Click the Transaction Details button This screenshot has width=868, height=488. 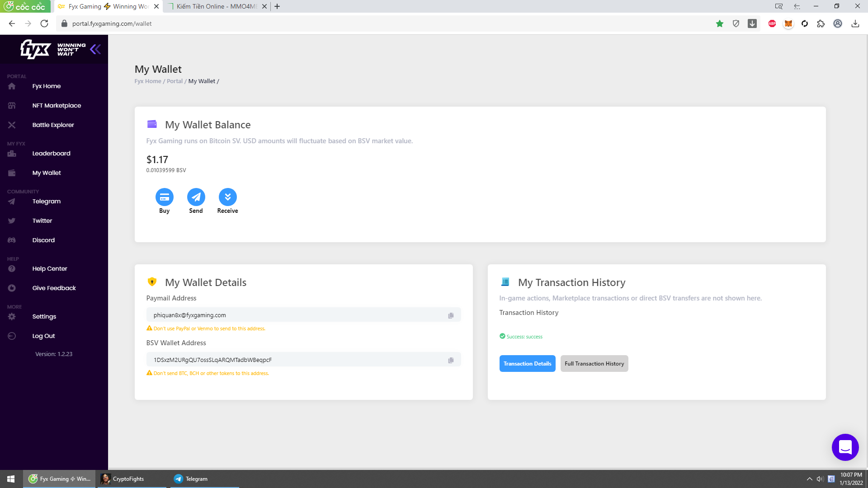pos(527,363)
